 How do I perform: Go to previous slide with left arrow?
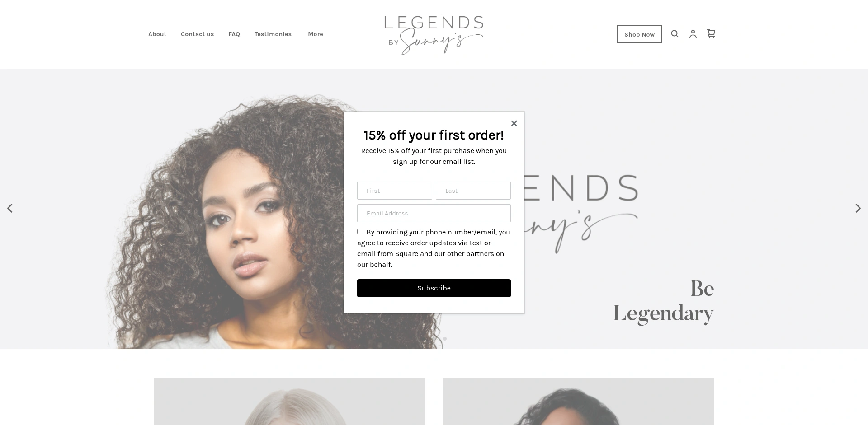(10, 208)
